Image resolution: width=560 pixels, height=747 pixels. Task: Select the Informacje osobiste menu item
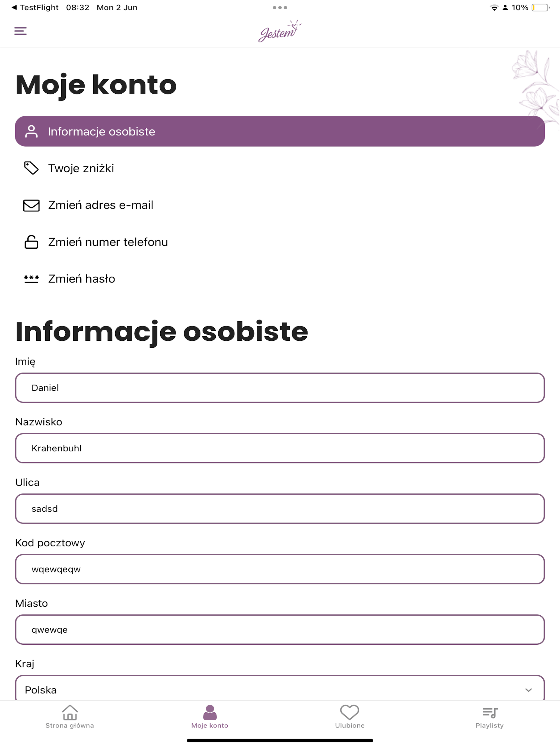(280, 131)
